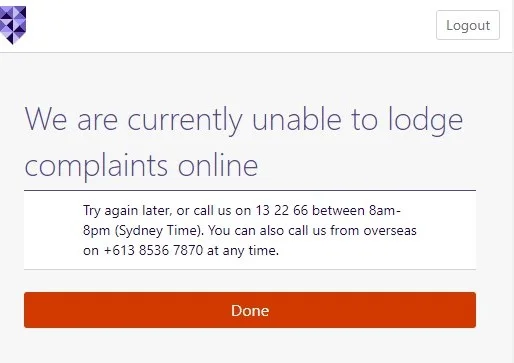Click the word 'unable' in the heading
514x363 pixels.
pos(296,119)
